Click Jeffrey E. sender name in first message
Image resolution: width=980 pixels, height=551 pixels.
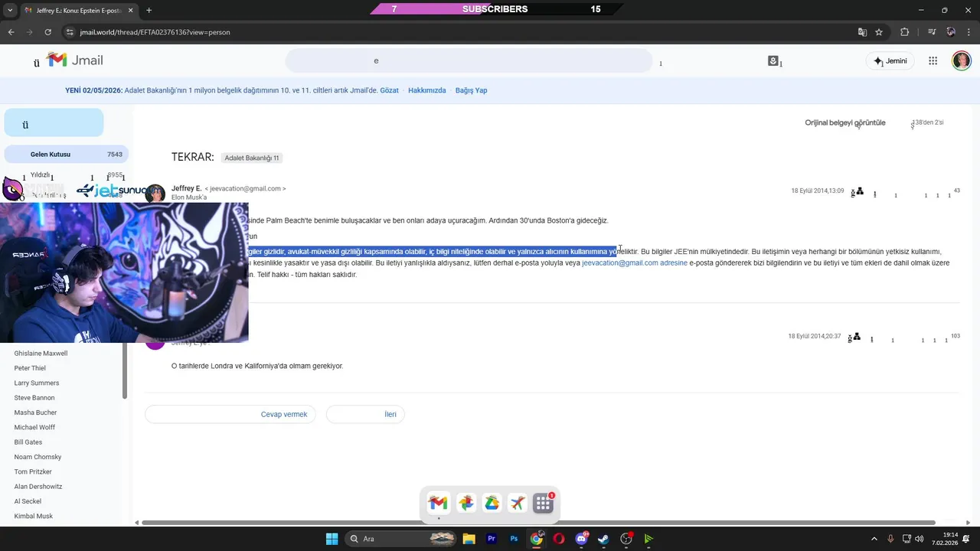point(186,188)
